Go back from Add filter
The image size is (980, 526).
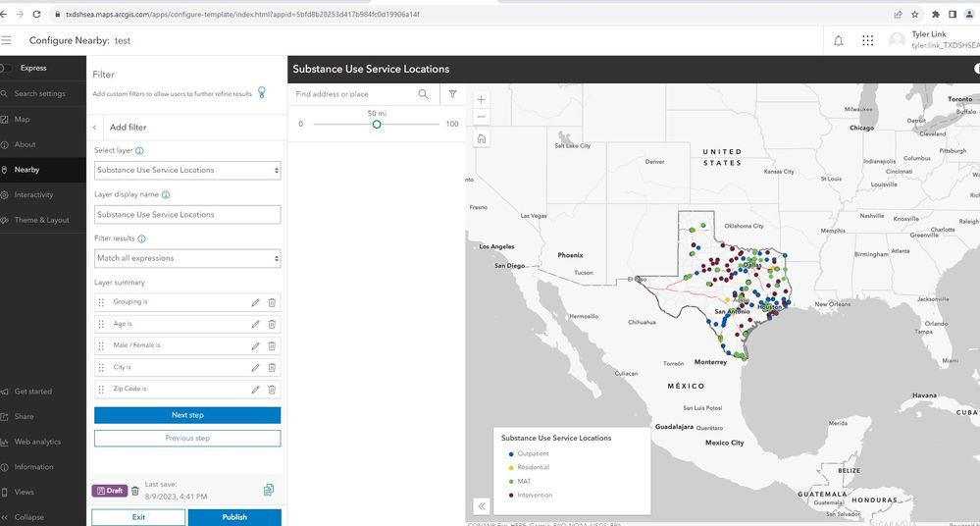point(95,127)
